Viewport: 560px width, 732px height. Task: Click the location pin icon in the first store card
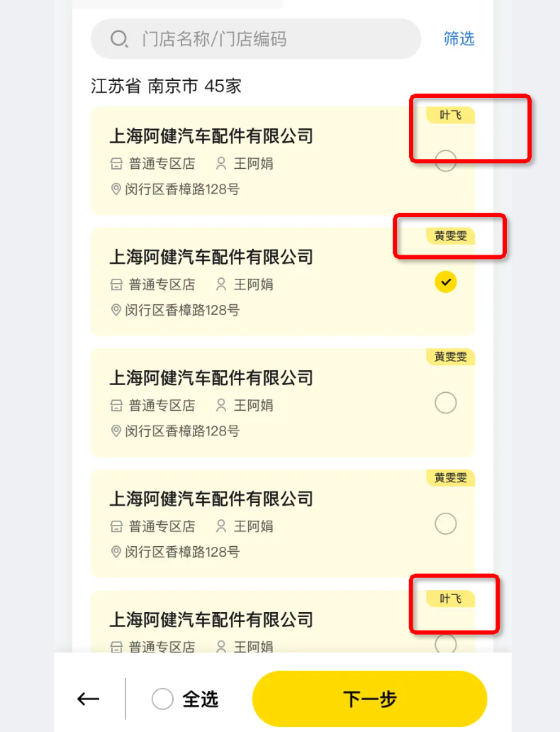116,189
